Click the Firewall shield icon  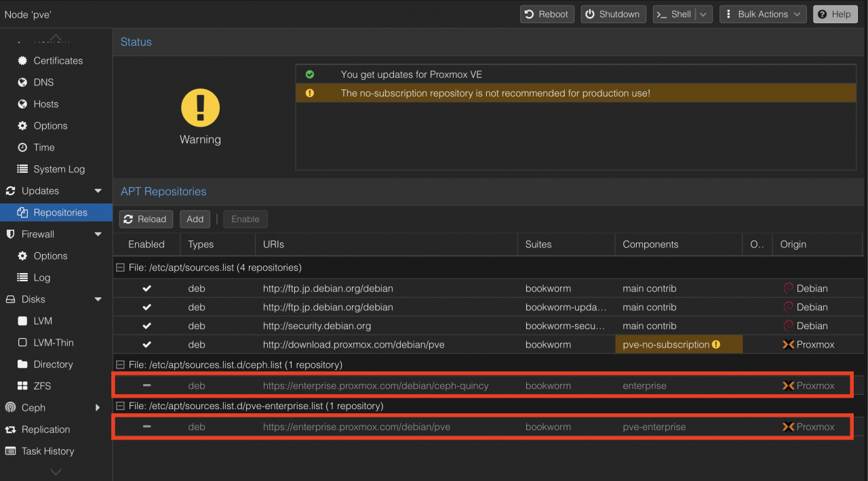[x=10, y=234]
